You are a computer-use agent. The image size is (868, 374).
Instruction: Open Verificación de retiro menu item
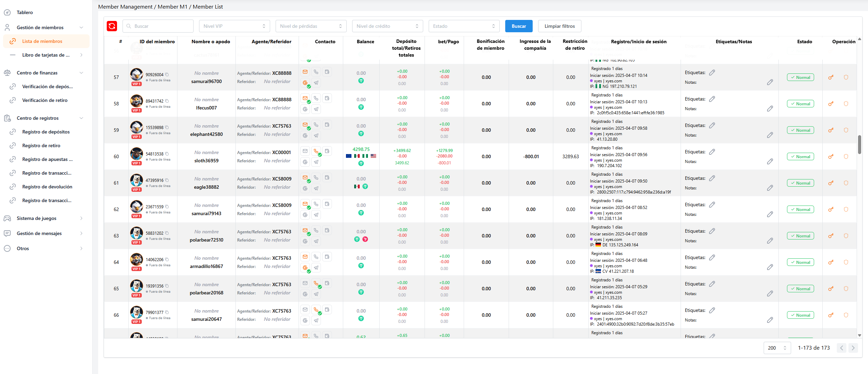[x=45, y=101]
